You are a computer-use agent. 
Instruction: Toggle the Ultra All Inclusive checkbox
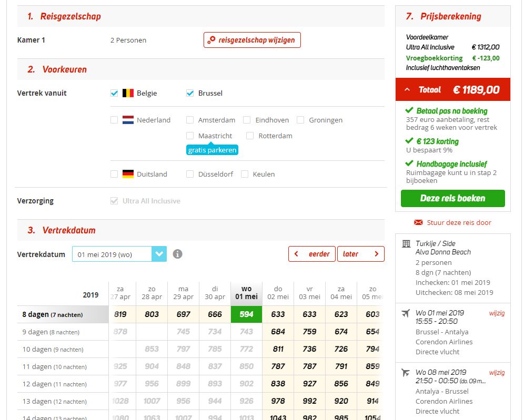click(x=114, y=201)
